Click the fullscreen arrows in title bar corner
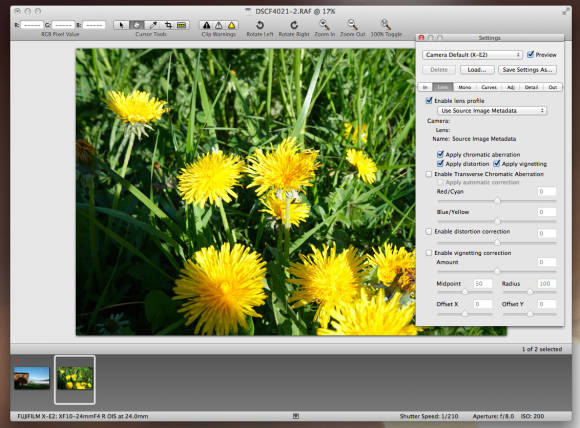The image size is (580, 428). pyautogui.click(x=566, y=11)
